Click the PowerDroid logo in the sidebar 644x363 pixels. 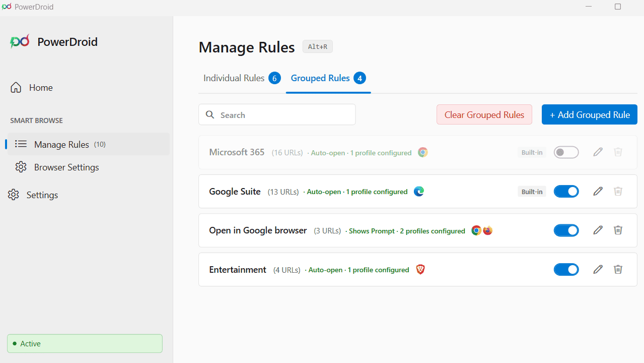20,41
